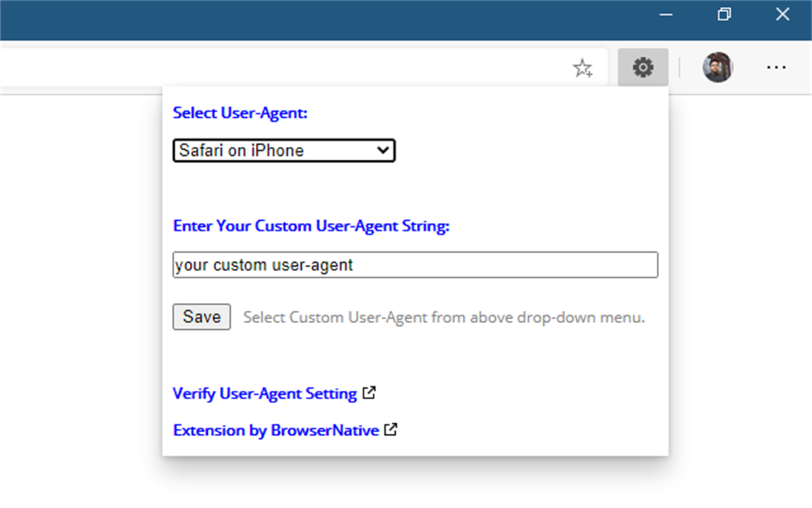The image size is (812, 508).
Task: Focus the custom user-agent text field
Action: pos(415,264)
